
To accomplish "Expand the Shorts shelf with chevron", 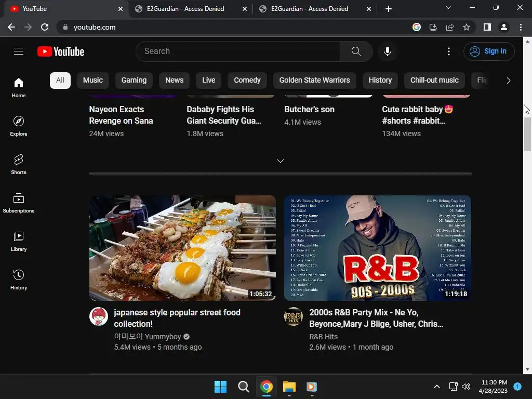I will tap(280, 161).
